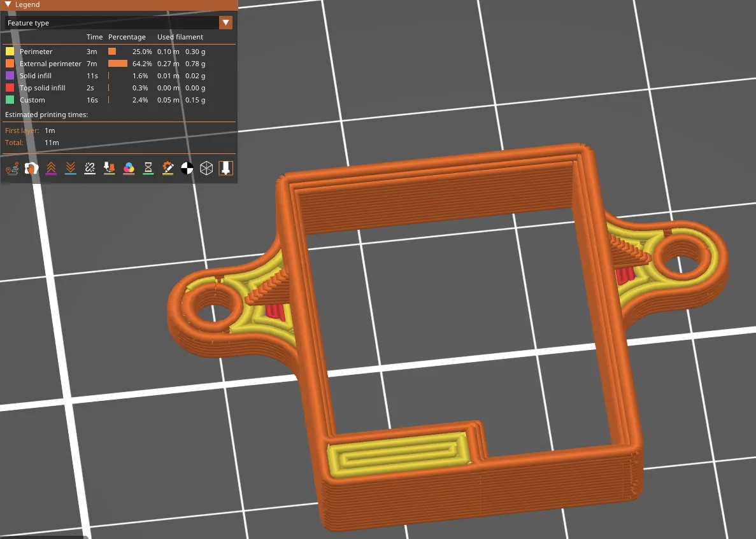Image resolution: width=756 pixels, height=539 pixels.
Task: Hide External perimeter feature in legend
Action: (50, 64)
